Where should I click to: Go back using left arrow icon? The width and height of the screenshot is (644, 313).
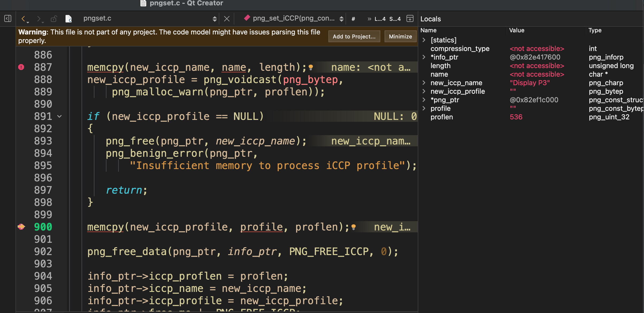23,18
